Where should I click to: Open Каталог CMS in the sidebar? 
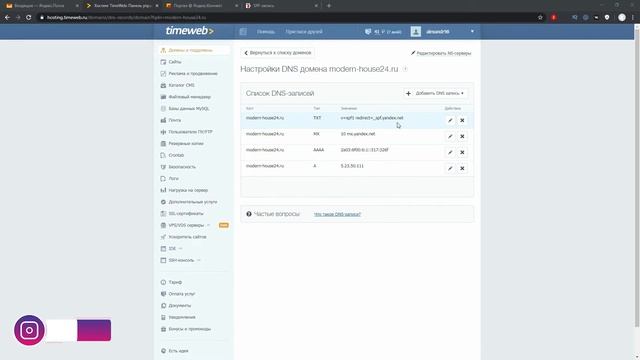(x=181, y=85)
